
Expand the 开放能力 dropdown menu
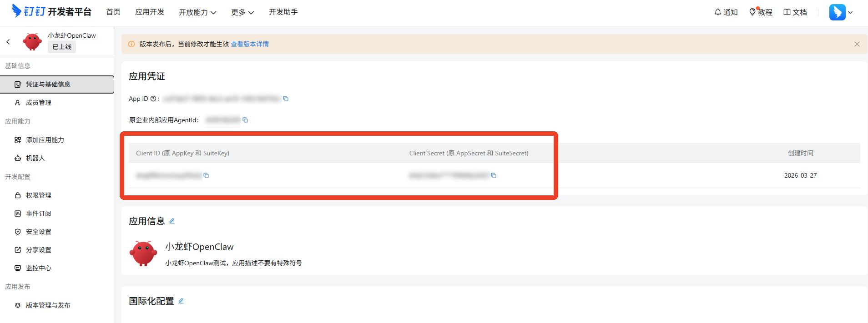[197, 12]
